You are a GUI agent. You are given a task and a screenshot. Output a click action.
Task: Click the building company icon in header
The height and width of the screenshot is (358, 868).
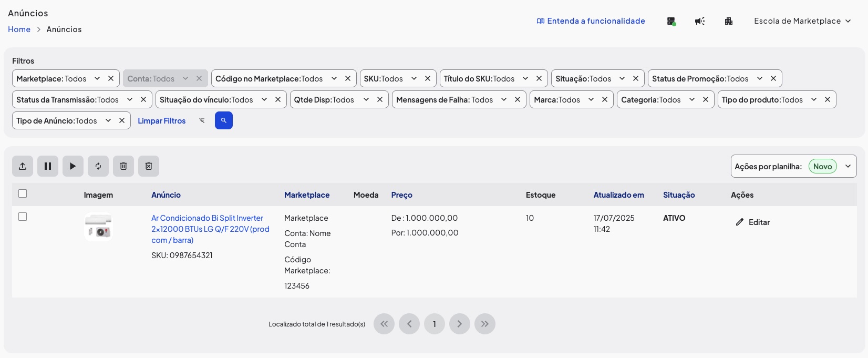pyautogui.click(x=729, y=21)
